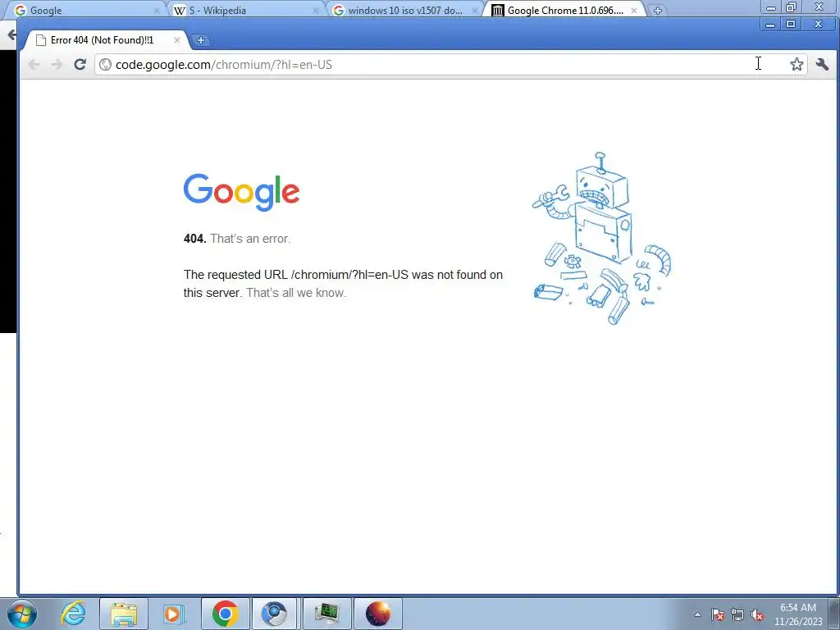840x630 pixels.
Task: Switch to the blue Chromium taskbar icon
Action: point(274,614)
